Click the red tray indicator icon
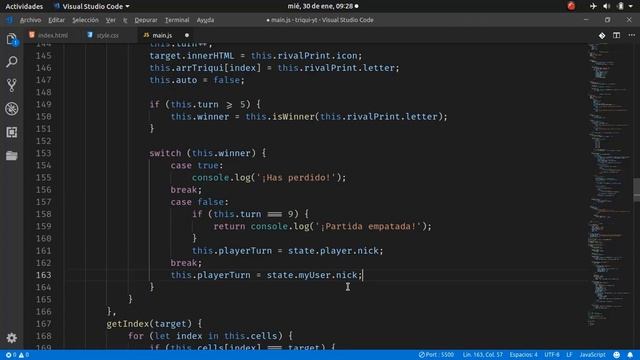Viewport: 640px width, 360px height. point(571,6)
